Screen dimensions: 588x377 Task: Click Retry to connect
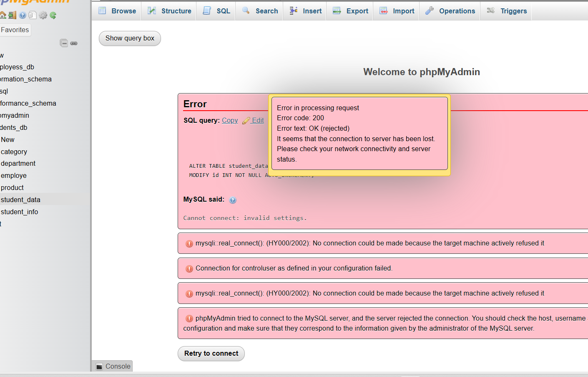pos(211,354)
